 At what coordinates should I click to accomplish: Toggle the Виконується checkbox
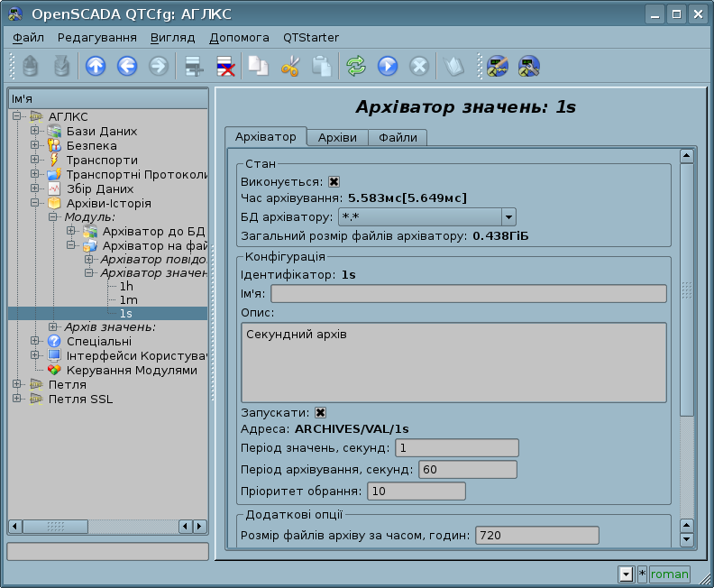334,182
